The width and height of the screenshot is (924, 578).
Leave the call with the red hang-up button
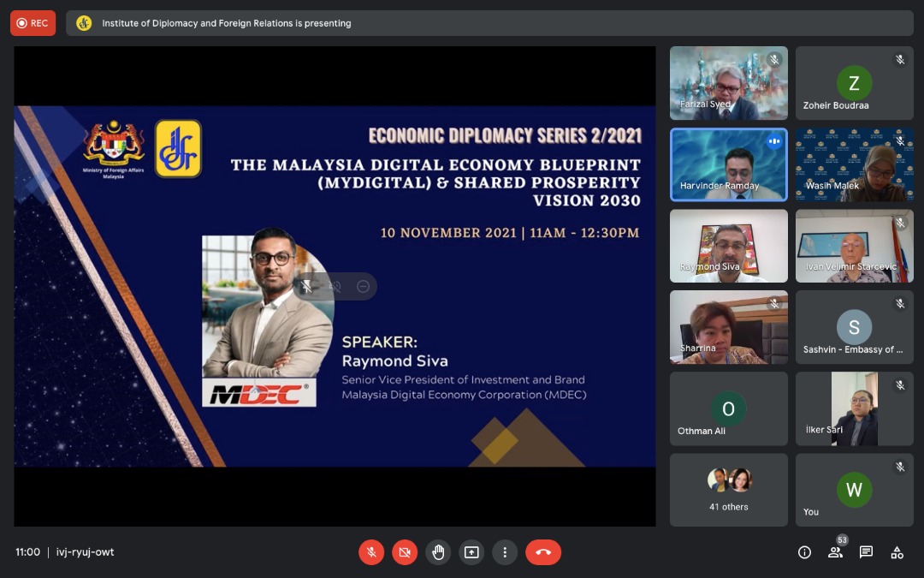pos(543,552)
